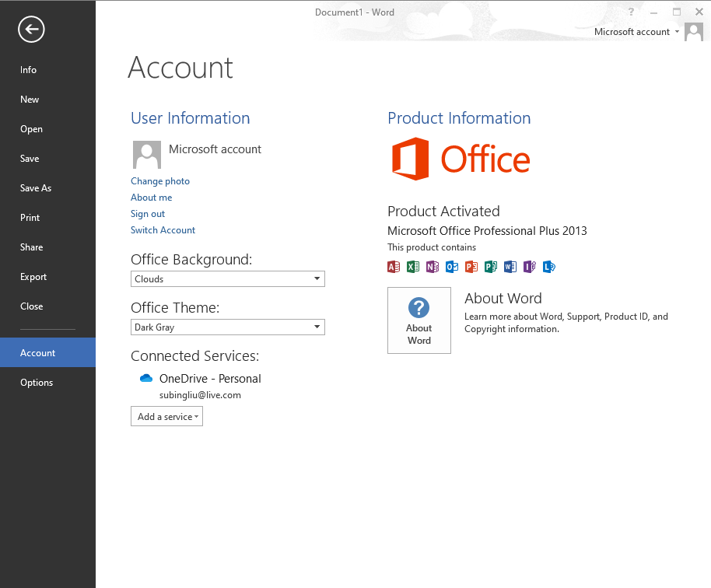
Task: Click the Sign out link
Action: tap(148, 214)
